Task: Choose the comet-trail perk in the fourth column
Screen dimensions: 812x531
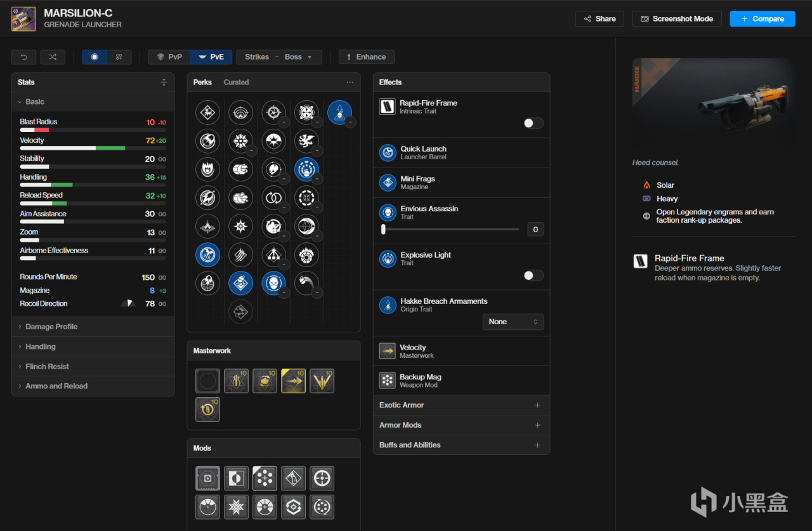Action: click(307, 283)
